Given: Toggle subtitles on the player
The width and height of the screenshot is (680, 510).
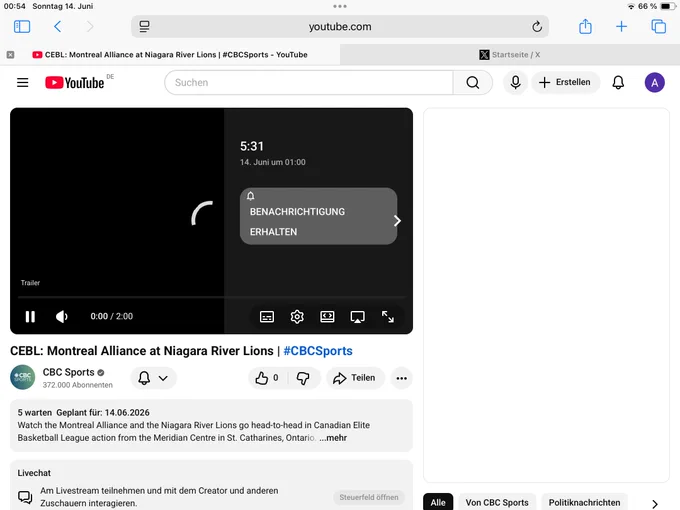Looking at the screenshot, I should pyautogui.click(x=267, y=317).
